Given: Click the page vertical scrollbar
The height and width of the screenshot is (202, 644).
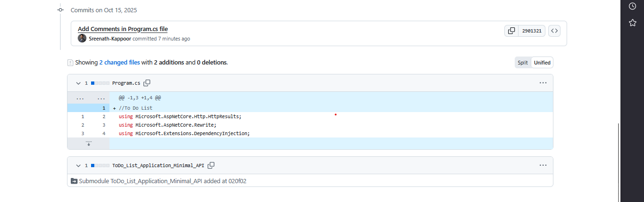Looking at the screenshot, I should tap(618, 160).
